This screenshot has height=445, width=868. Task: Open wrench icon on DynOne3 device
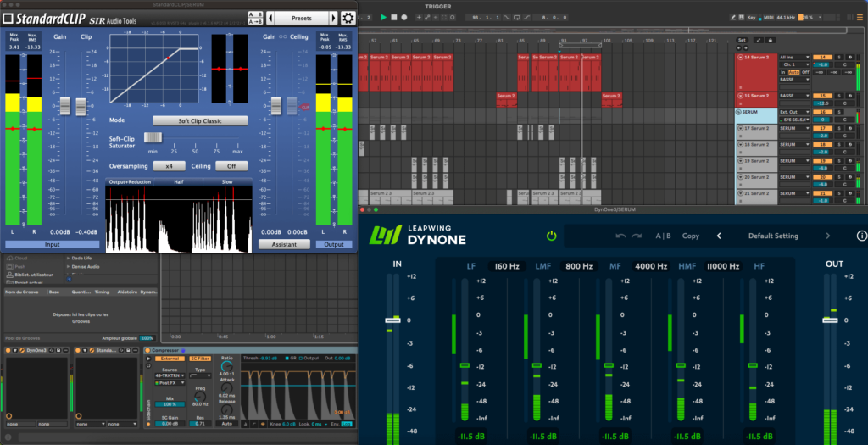click(22, 350)
